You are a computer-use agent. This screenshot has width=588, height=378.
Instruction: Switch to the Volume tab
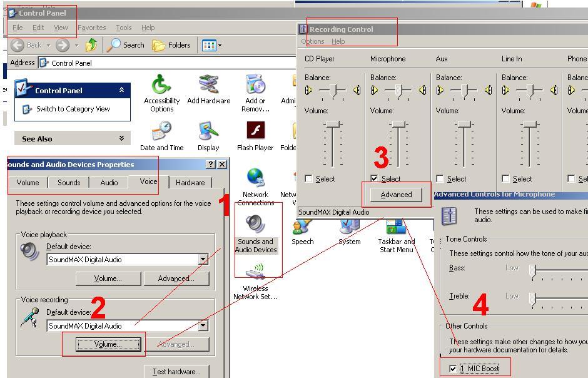click(x=28, y=183)
